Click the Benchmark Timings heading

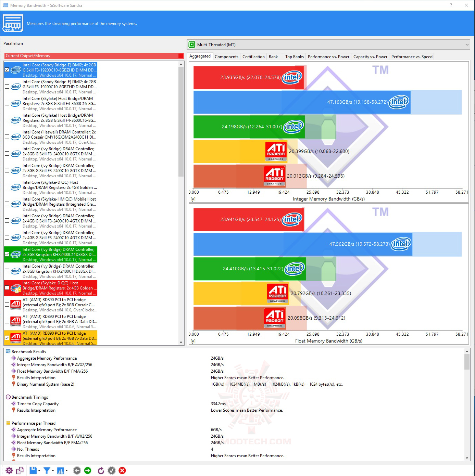click(30, 397)
